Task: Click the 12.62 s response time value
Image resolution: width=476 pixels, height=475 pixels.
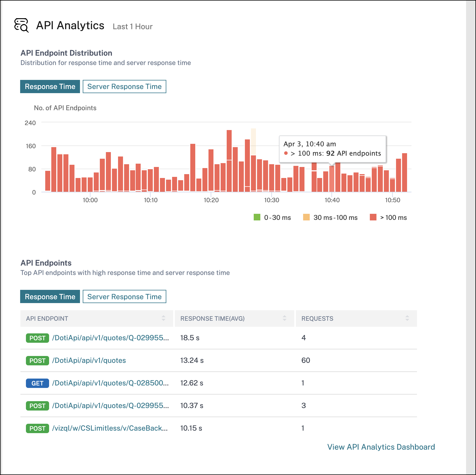Action: tap(192, 383)
